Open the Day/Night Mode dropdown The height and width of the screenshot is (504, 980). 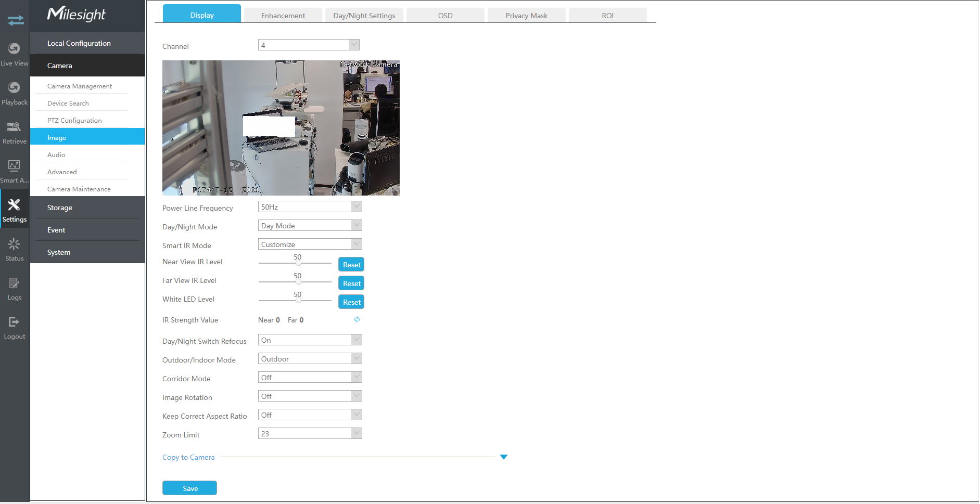[x=310, y=226]
